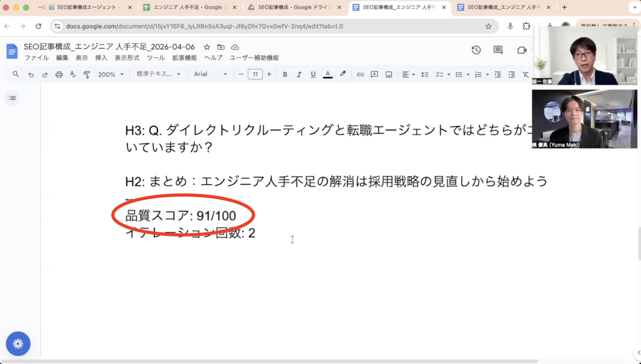The height and width of the screenshot is (364, 641).
Task: Start a Meet video call
Action: click(x=522, y=50)
